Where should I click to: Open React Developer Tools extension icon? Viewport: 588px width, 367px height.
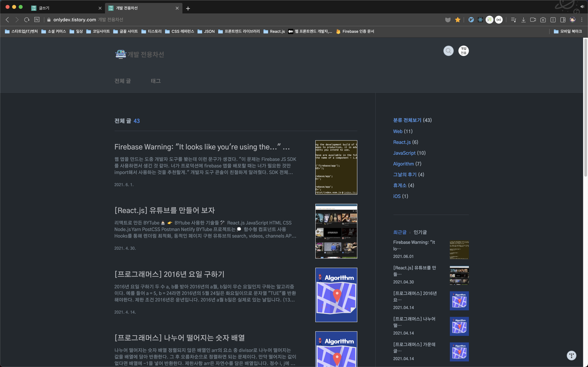[x=480, y=20]
